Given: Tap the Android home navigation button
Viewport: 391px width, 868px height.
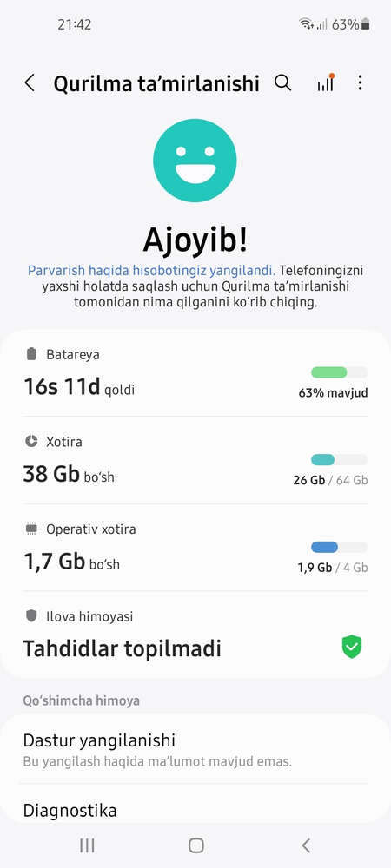Looking at the screenshot, I should click(x=196, y=845).
